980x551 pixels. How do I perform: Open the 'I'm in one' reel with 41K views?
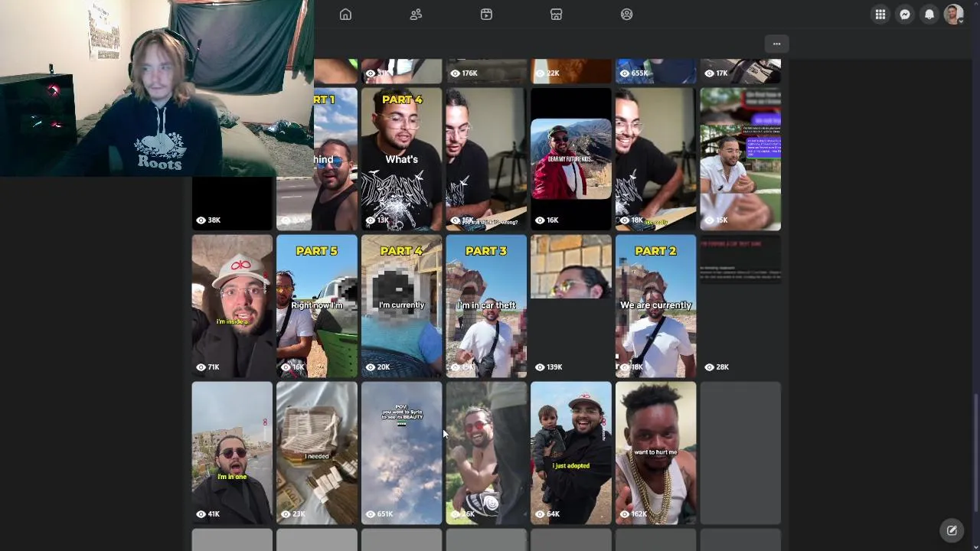pos(232,453)
